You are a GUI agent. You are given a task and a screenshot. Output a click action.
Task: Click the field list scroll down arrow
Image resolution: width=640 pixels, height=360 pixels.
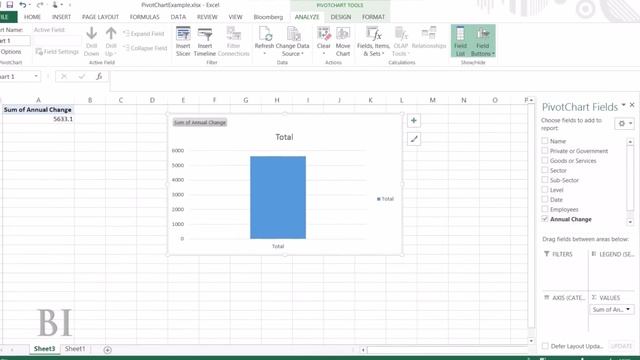(630, 222)
